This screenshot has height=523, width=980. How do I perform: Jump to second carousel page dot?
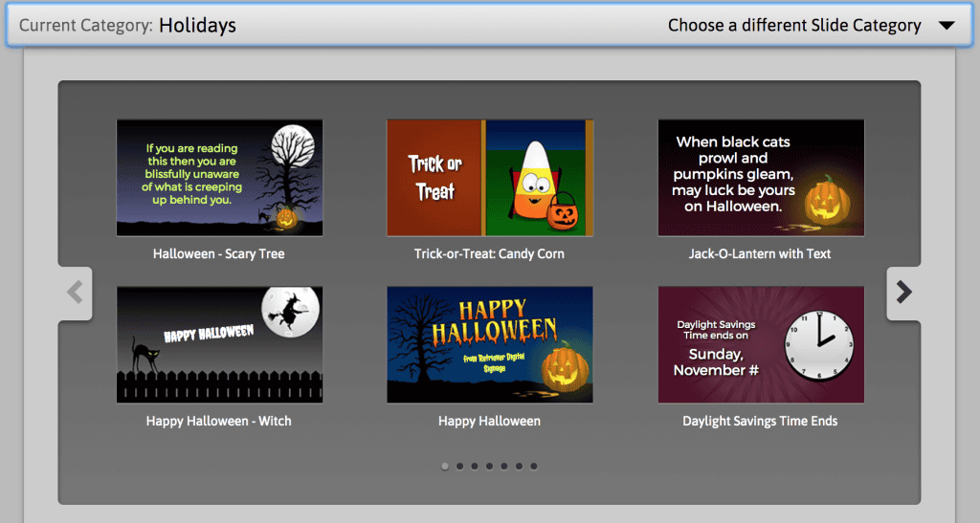tap(460, 467)
